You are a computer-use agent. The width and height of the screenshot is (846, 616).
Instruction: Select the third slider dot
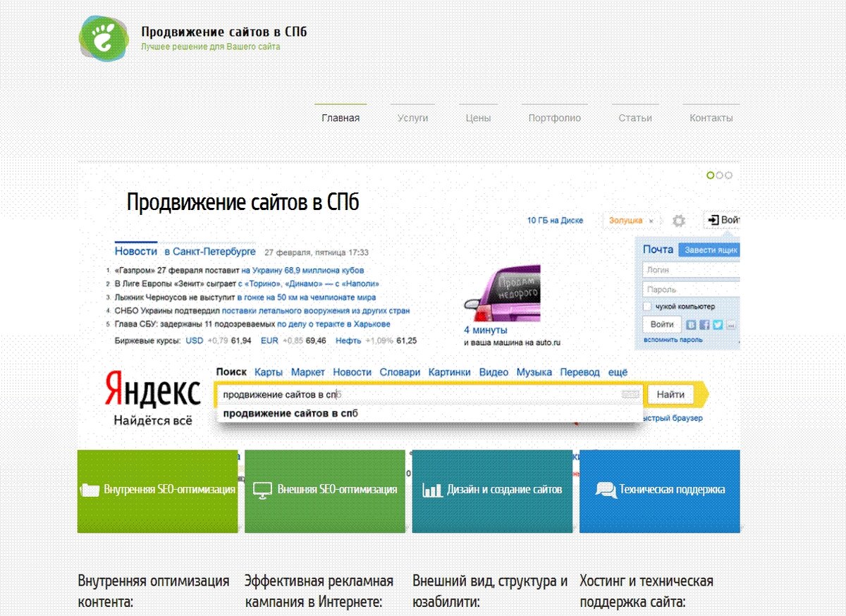click(729, 175)
